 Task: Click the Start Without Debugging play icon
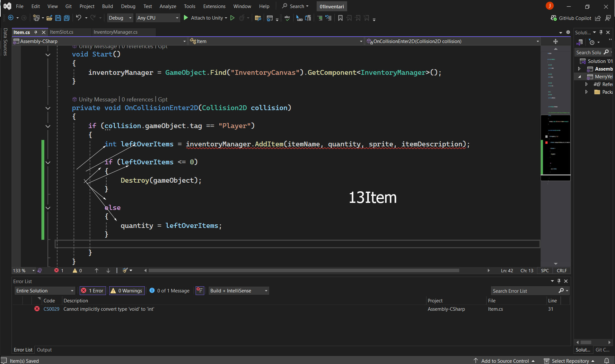tap(233, 18)
